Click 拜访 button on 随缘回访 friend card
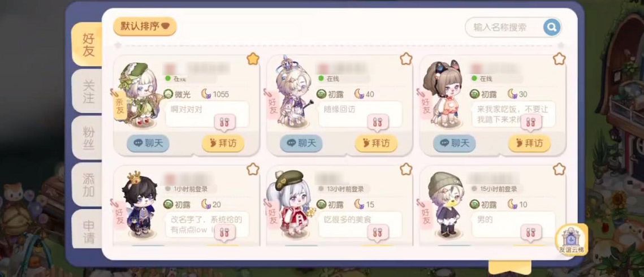This screenshot has height=277, width=644. point(376,143)
